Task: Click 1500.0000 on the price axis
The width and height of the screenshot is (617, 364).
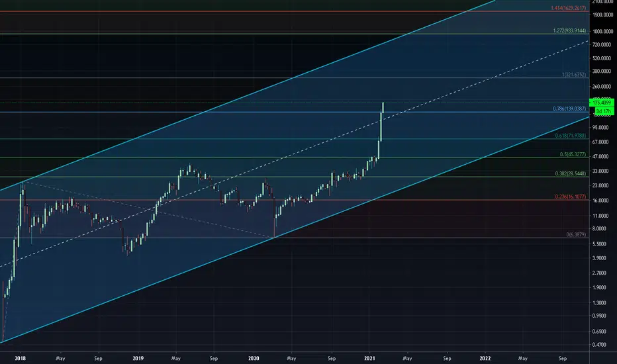Action: tap(602, 15)
